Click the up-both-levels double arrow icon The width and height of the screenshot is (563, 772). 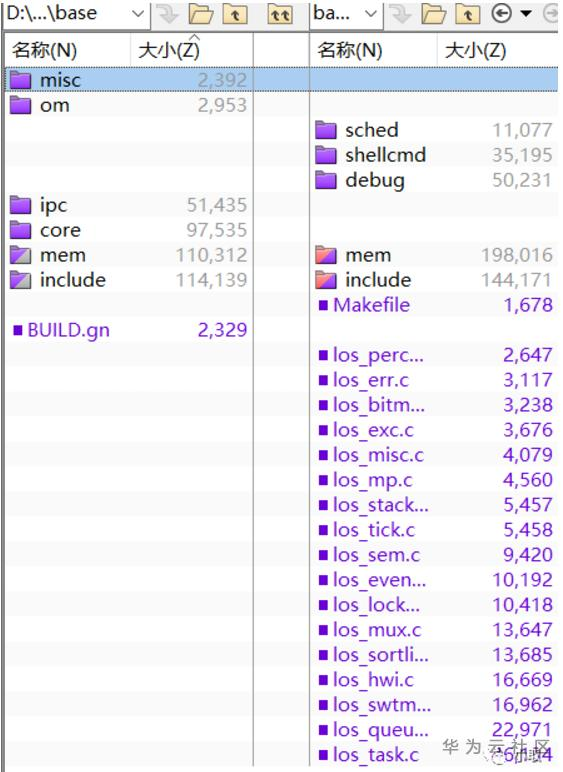(x=280, y=14)
